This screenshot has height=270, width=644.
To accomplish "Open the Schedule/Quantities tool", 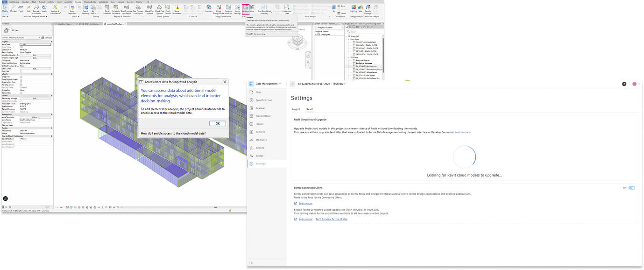I will click(116, 9).
